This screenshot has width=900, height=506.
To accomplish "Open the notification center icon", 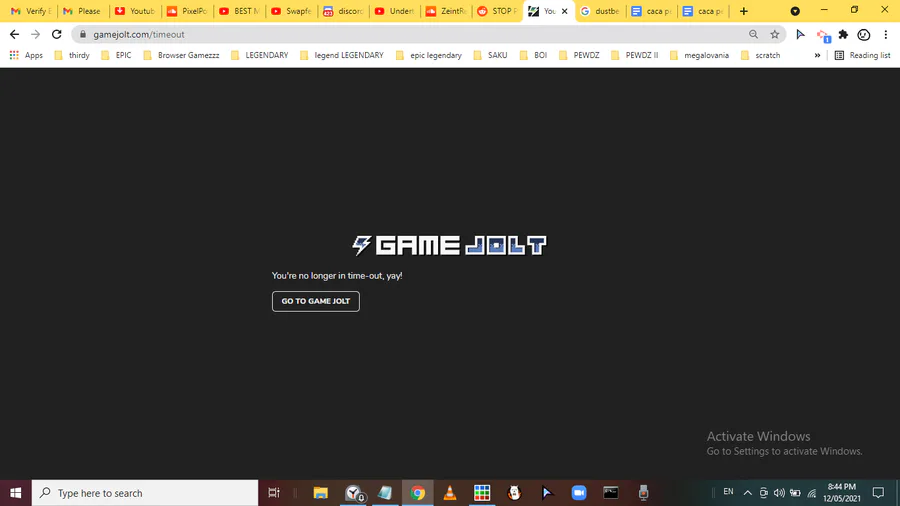I will tap(878, 493).
